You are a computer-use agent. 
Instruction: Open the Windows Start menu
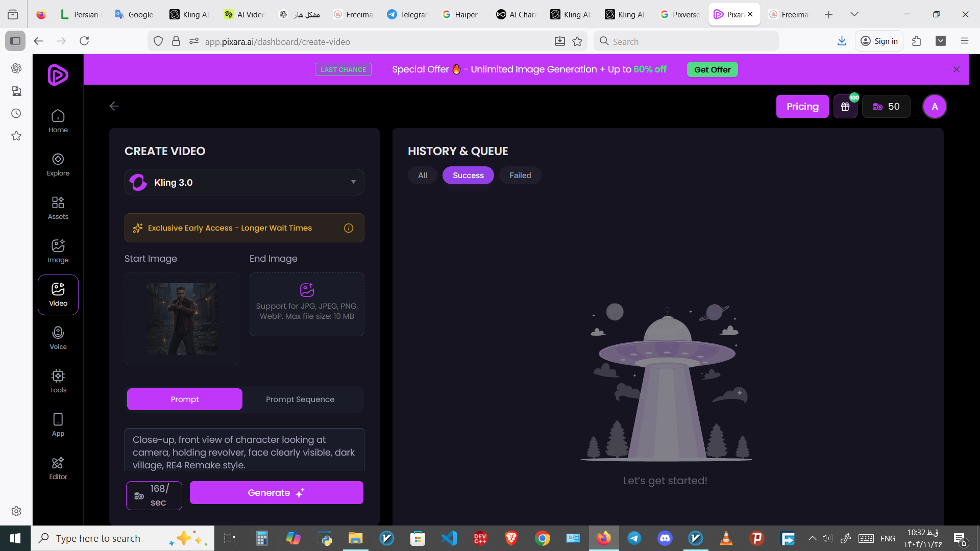point(15,538)
